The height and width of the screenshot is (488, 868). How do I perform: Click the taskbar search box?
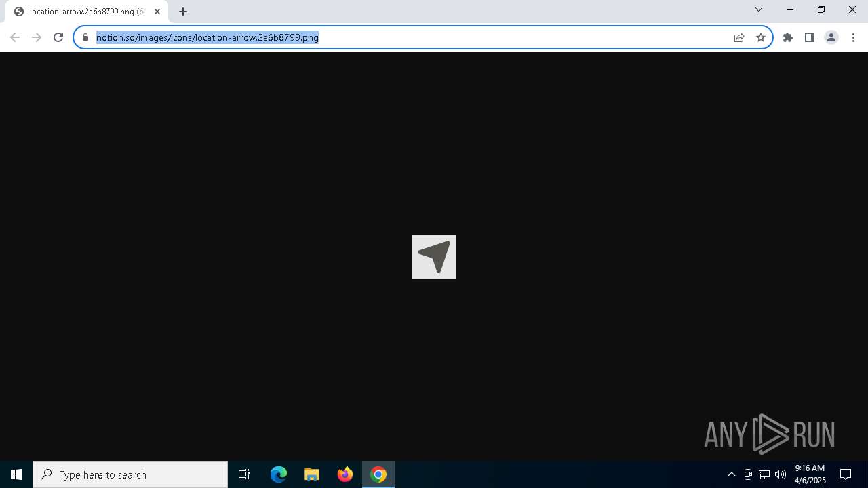(x=130, y=474)
